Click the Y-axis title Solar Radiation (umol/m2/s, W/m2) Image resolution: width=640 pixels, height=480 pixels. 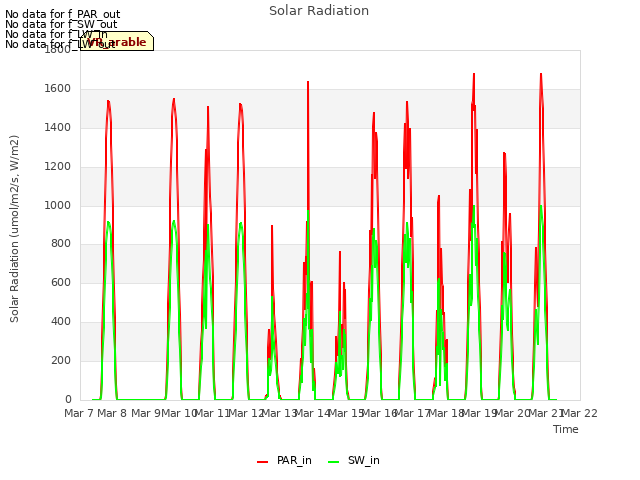point(14,229)
